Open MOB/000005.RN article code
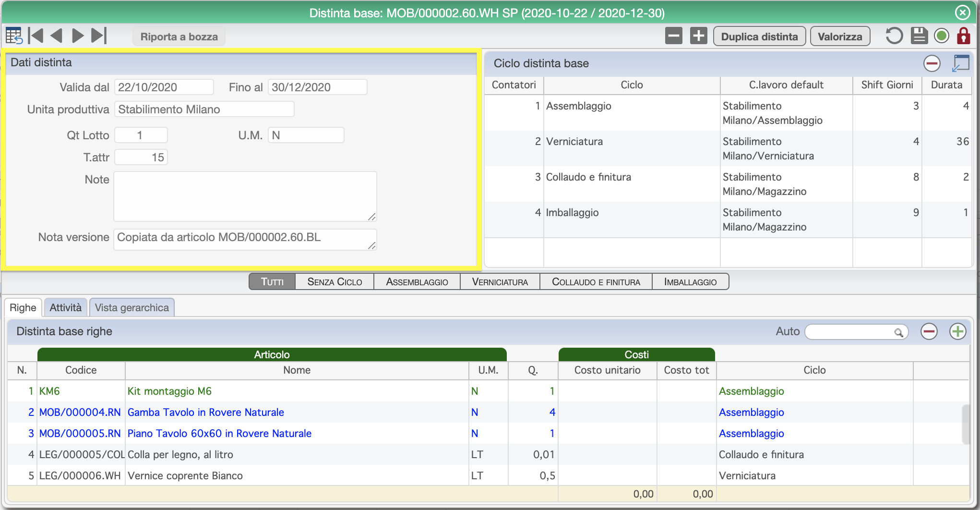 point(80,433)
